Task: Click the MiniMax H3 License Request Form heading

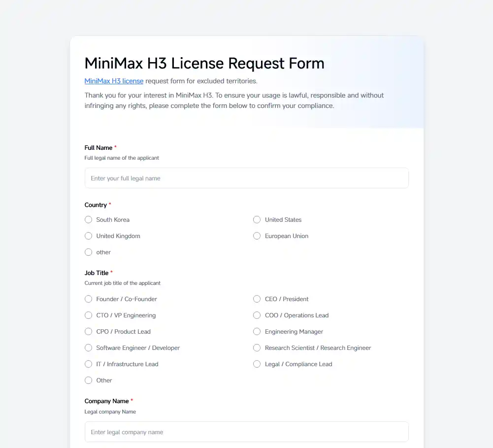Action: pos(204,63)
